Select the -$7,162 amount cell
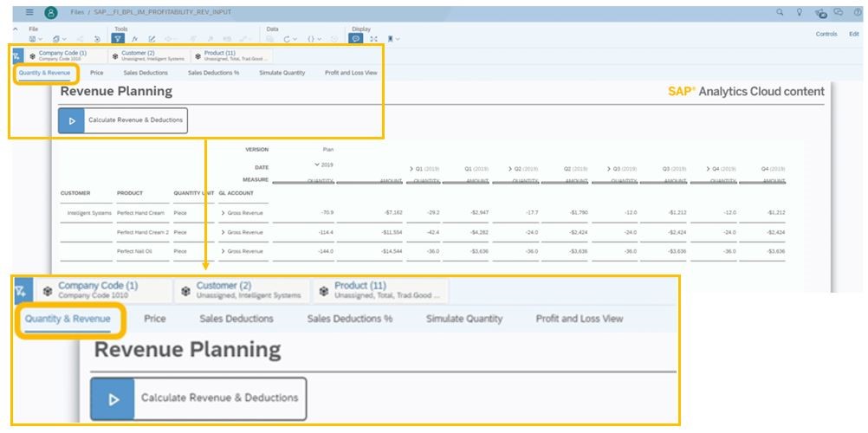This screenshot has height=433, width=868. 392,213
